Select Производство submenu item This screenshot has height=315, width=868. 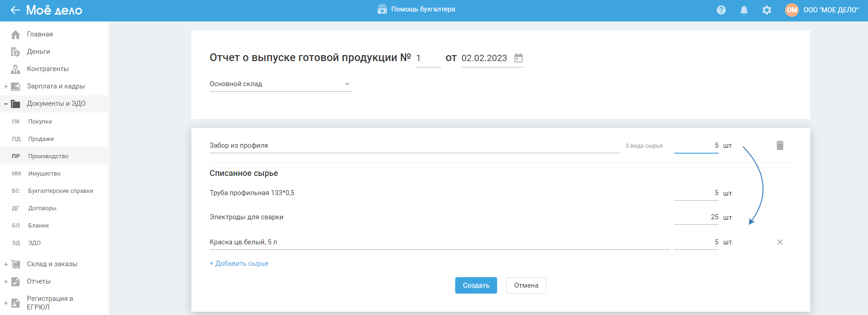(x=54, y=156)
